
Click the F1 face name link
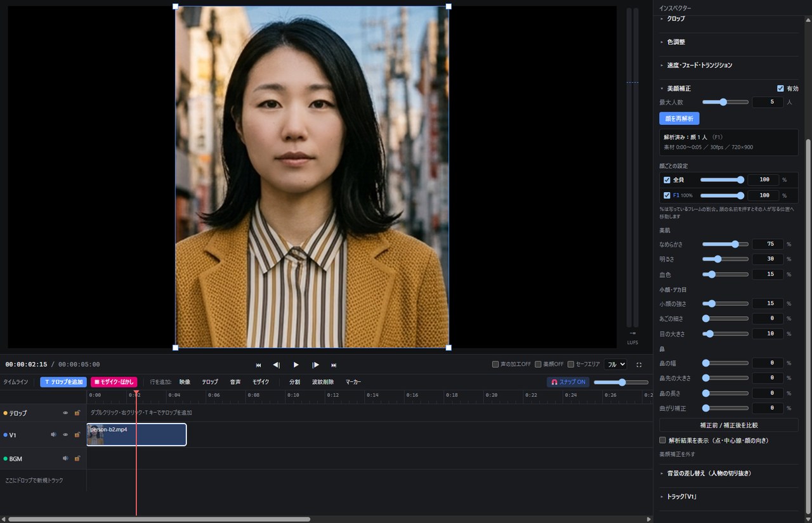676,195
